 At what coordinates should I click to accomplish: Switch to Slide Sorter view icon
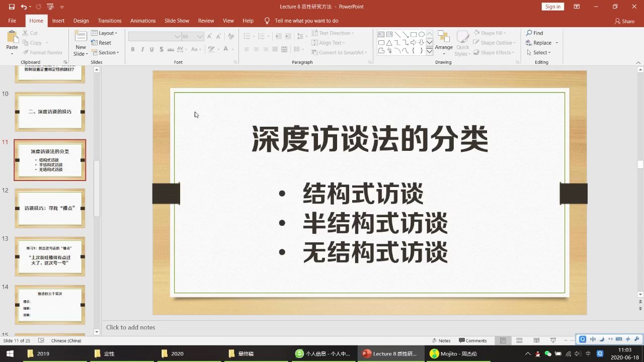519,340
